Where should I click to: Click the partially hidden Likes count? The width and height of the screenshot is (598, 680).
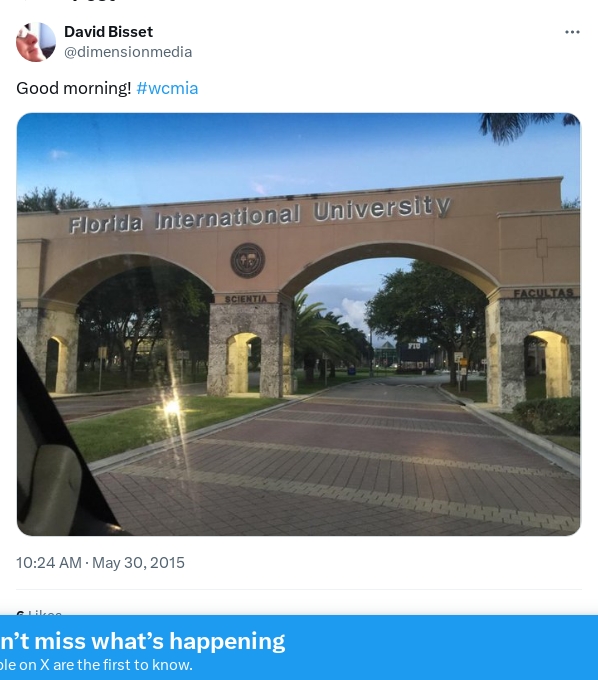tap(39, 612)
